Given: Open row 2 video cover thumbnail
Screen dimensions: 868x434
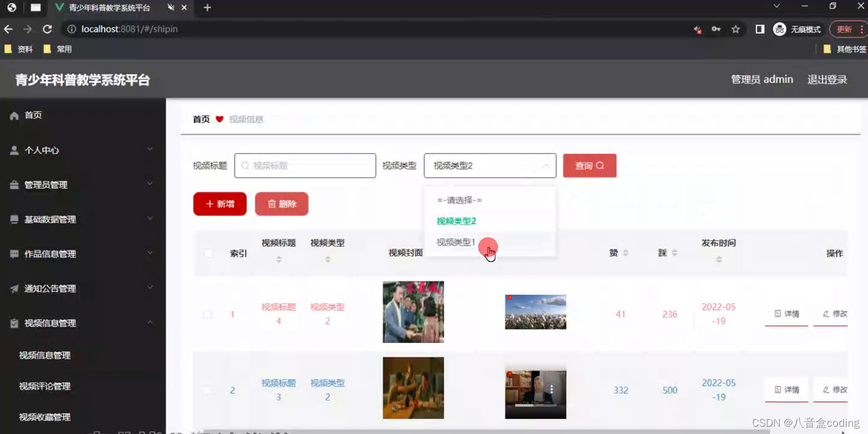Looking at the screenshot, I should (x=413, y=388).
